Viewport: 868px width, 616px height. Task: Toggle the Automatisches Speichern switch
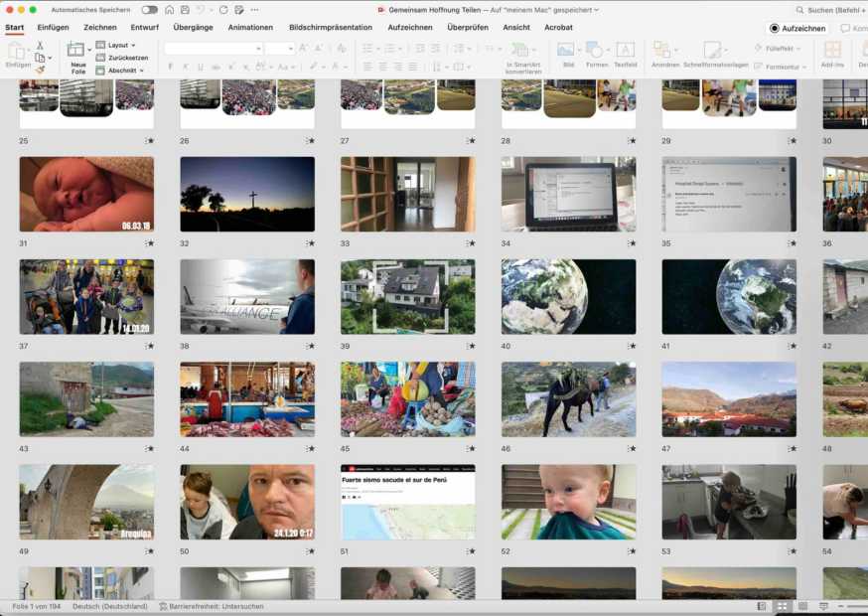[149, 10]
